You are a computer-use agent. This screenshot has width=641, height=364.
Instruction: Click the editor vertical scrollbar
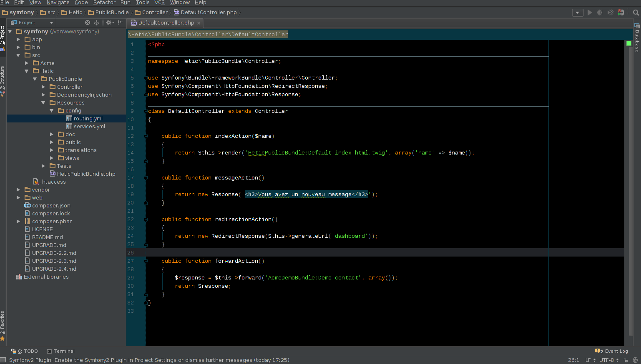pyautogui.click(x=631, y=192)
